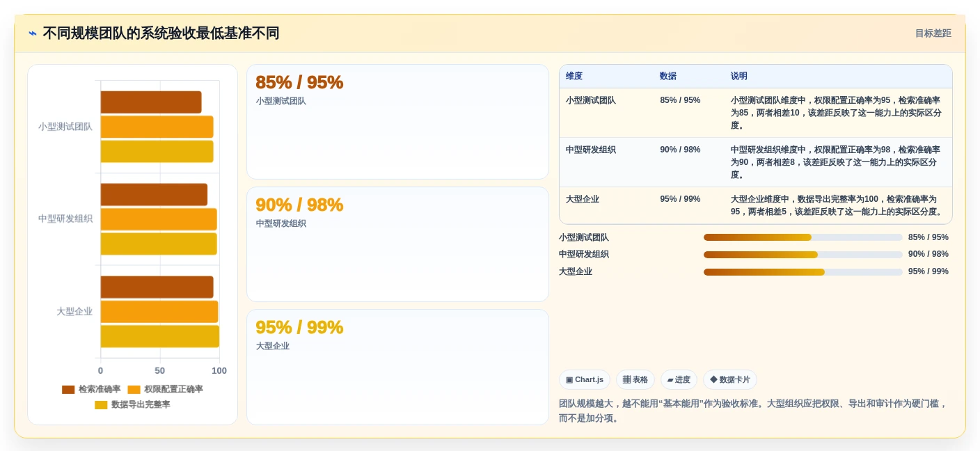Click the 目标差距 label in header
980x451 pixels.
click(933, 33)
